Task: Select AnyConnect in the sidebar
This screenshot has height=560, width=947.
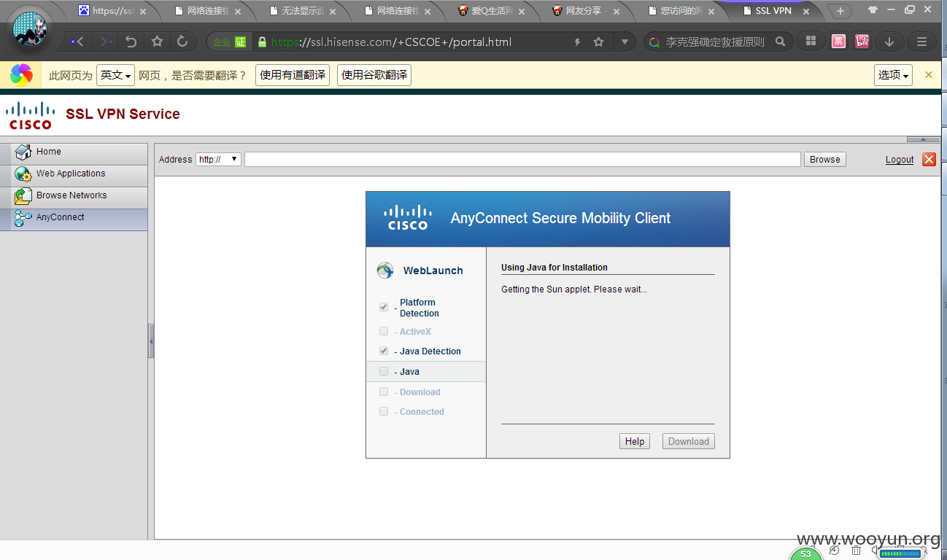Action: [74, 219]
